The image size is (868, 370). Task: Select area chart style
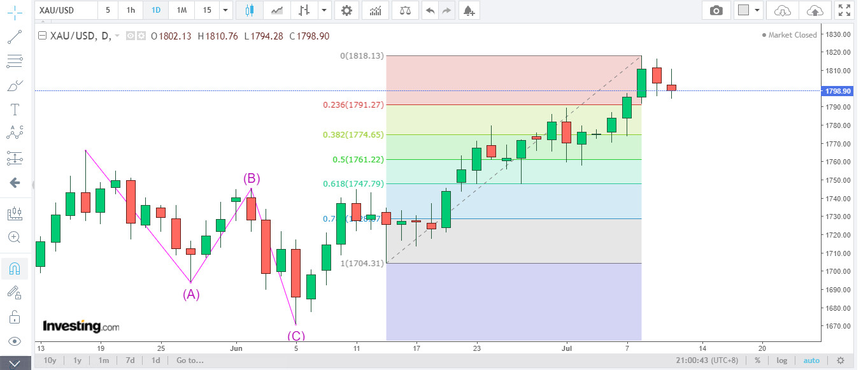(x=277, y=10)
